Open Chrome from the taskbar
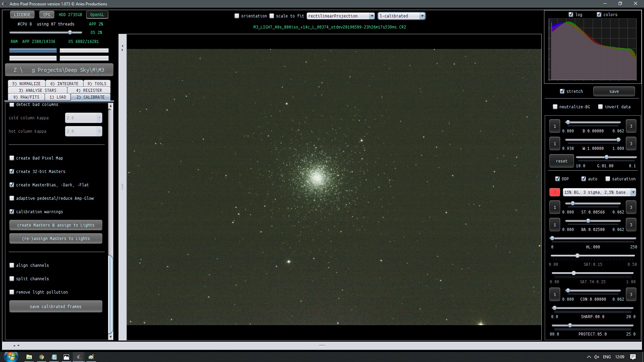The width and height of the screenshot is (644, 362). [x=42, y=357]
